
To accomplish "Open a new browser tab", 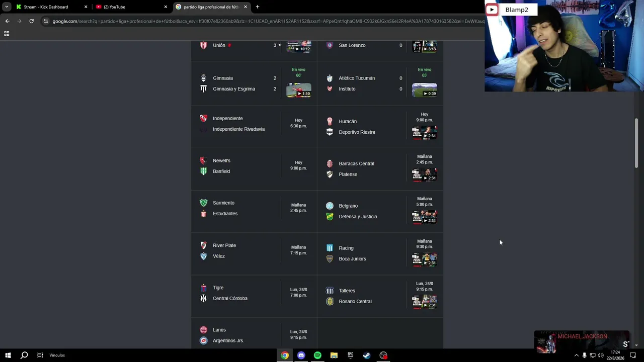I will tap(258, 7).
